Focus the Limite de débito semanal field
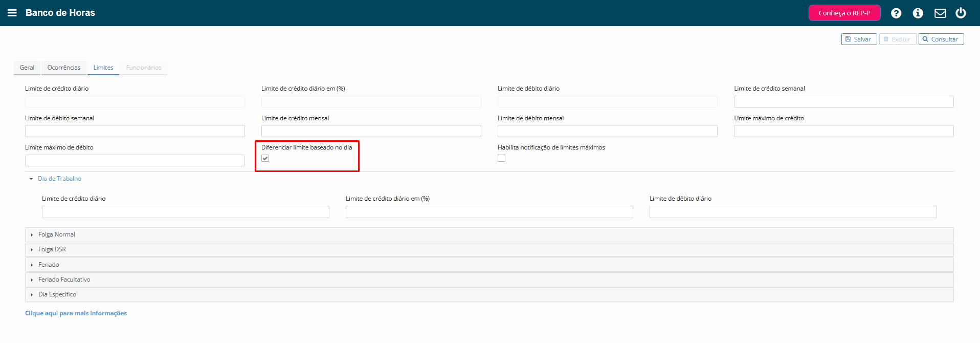The image size is (980, 343). [135, 131]
